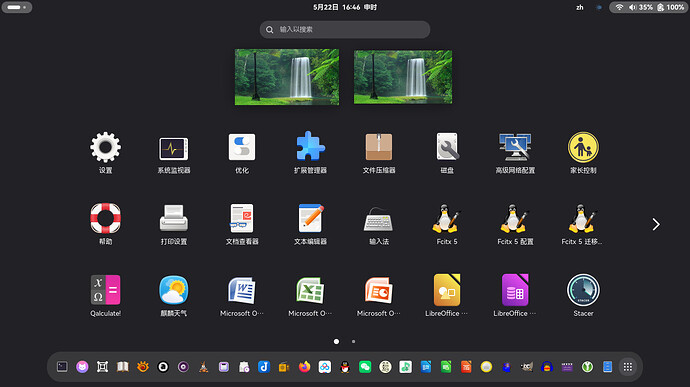Image resolution: width=690 pixels, height=387 pixels.
Task: Open orange eye viewer in dock
Action: click(x=143, y=366)
